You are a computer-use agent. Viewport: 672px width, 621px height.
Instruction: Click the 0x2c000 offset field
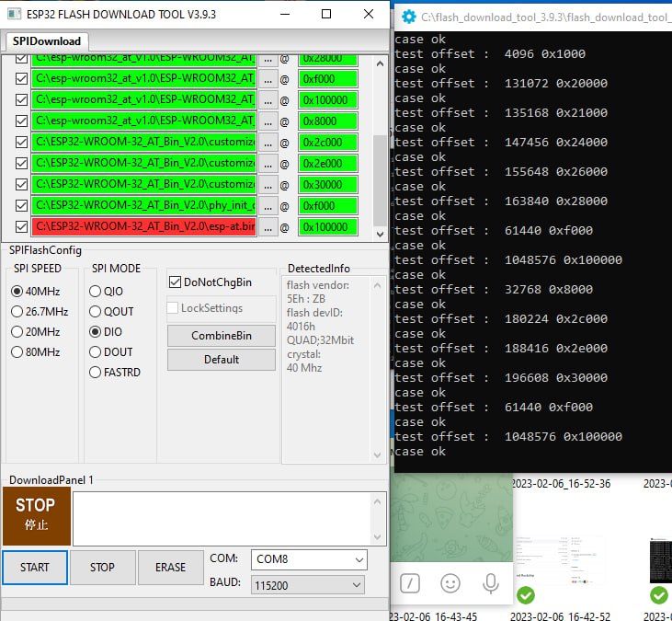tap(328, 143)
